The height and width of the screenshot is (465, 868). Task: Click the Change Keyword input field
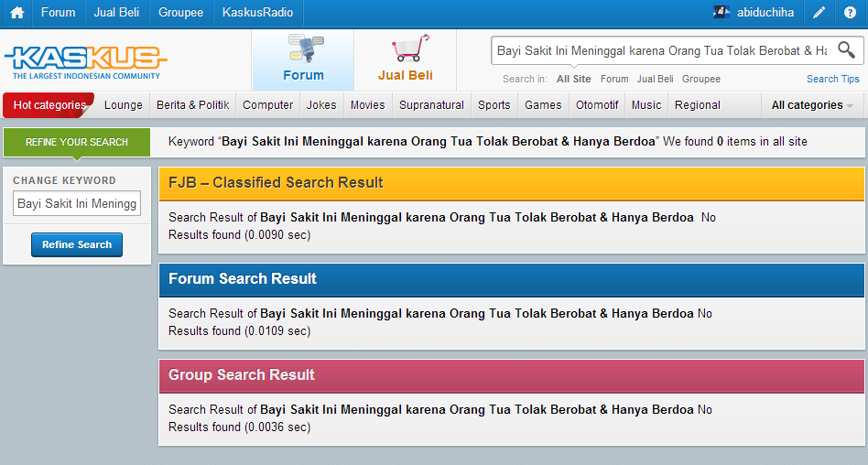(77, 203)
